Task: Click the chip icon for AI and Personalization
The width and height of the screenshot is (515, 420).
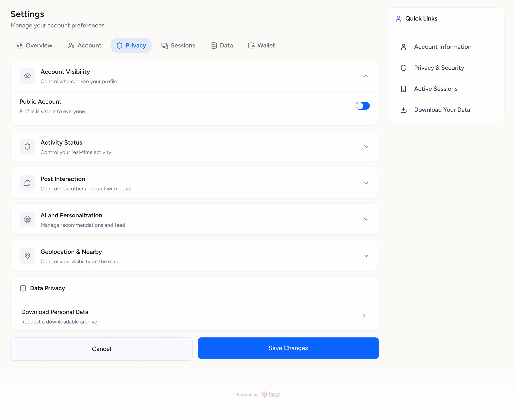Action: (27, 220)
